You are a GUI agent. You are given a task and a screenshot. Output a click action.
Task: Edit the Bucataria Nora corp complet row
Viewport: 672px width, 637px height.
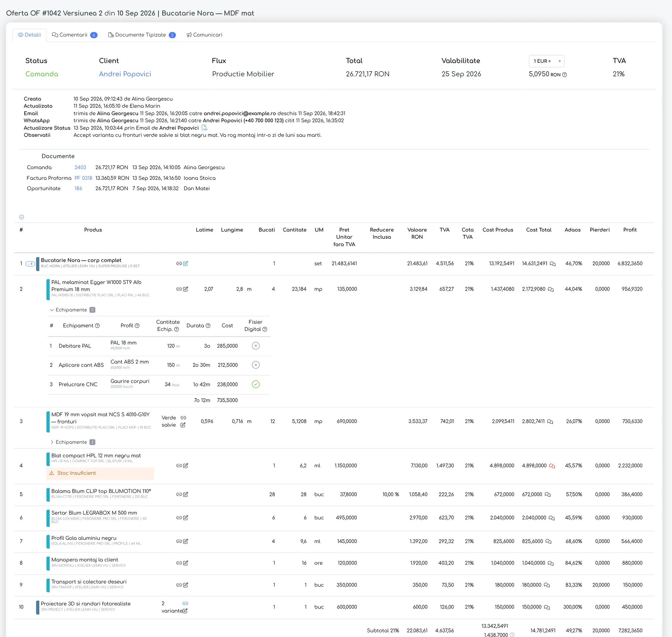point(185,263)
